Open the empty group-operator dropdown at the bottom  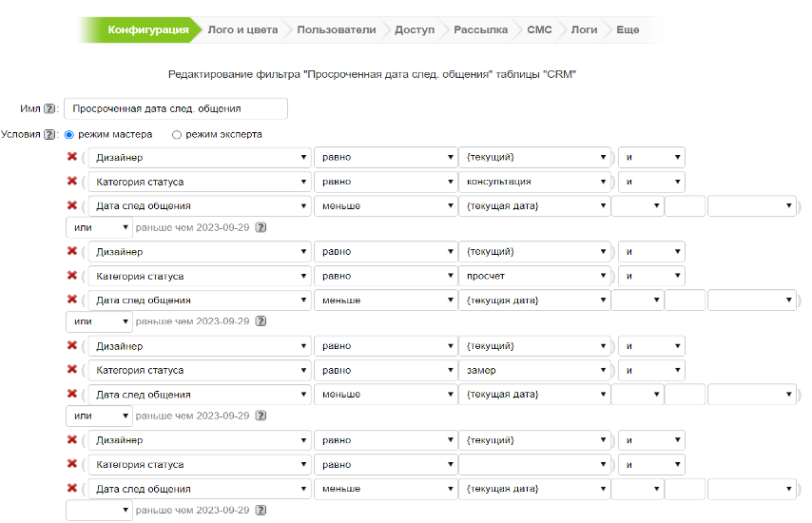(x=99, y=511)
